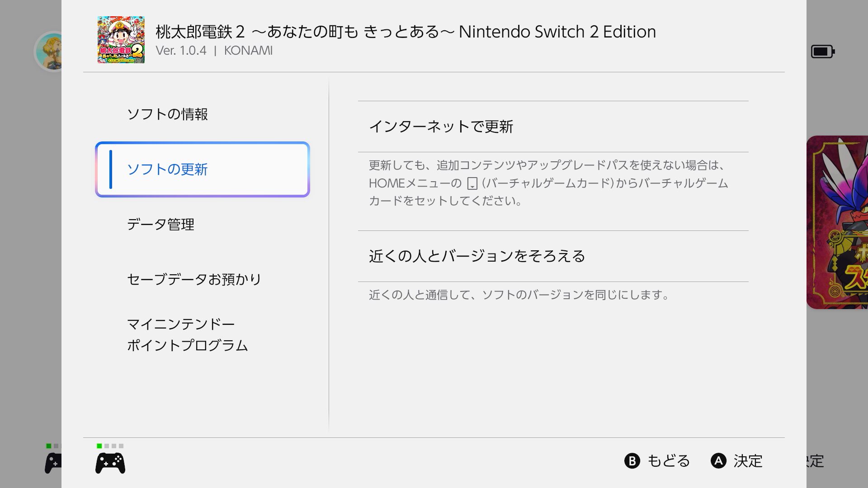Click the virtual game card icon in description
The width and height of the screenshot is (868, 488).
pyautogui.click(x=472, y=183)
